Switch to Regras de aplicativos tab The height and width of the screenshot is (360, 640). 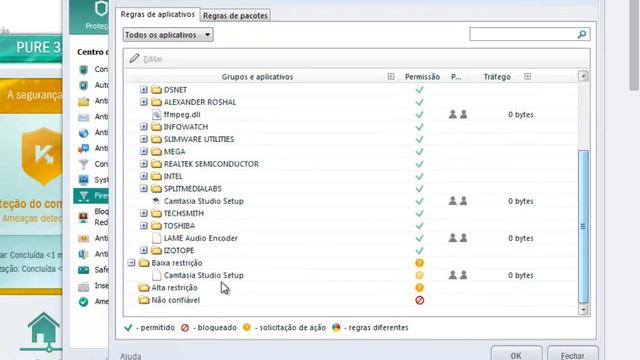(158, 14)
